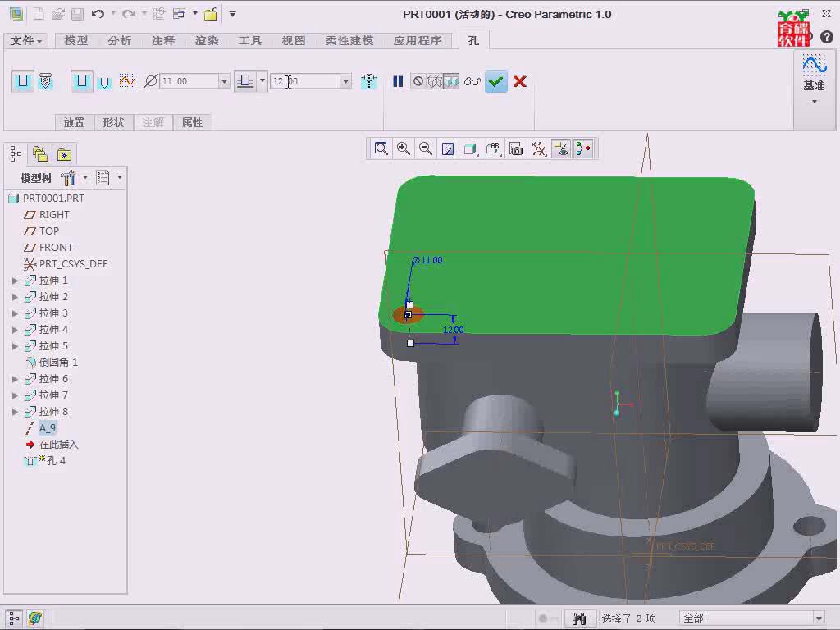
Task: Switch to the 分析 ribbon tab
Action: pos(120,41)
